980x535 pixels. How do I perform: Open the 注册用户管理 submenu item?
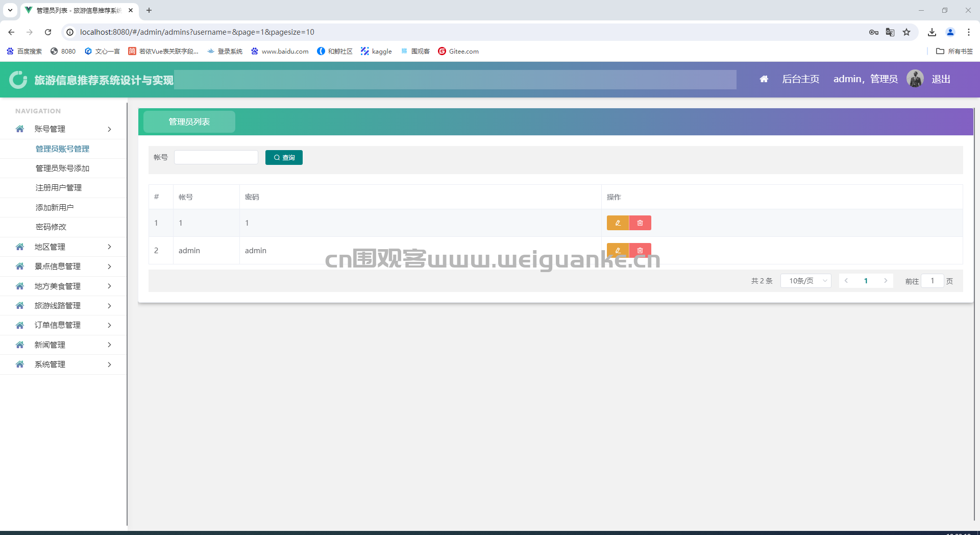pos(59,188)
